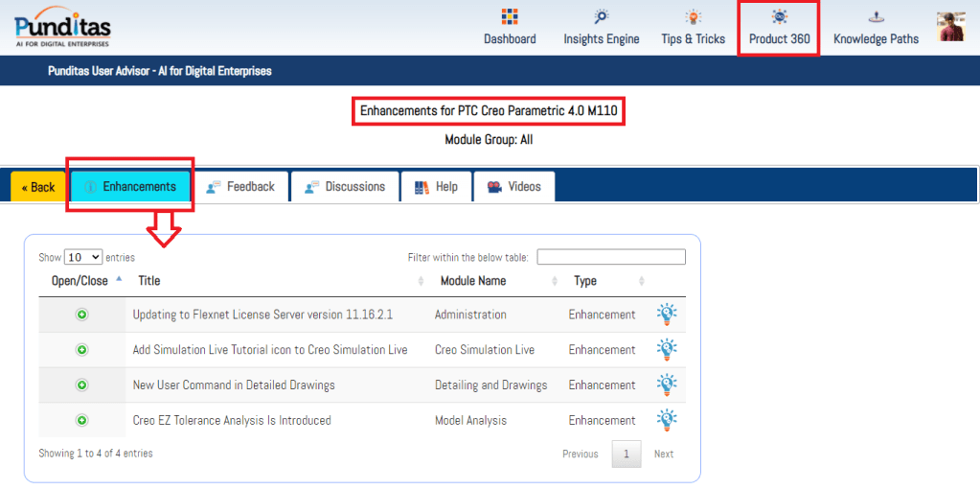The width and height of the screenshot is (980, 490).
Task: Switch to the Discussions tab
Action: [345, 187]
